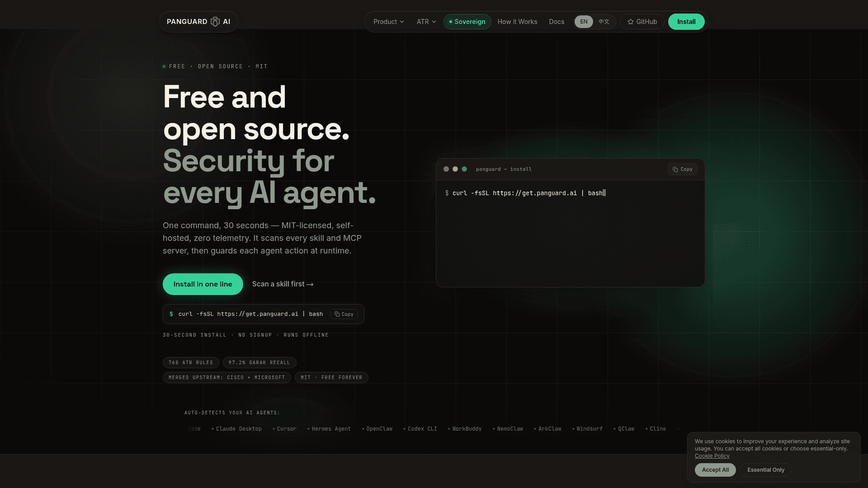Screen dimensions: 868x488
Task: Switch language to EN
Action: [x=584, y=22]
